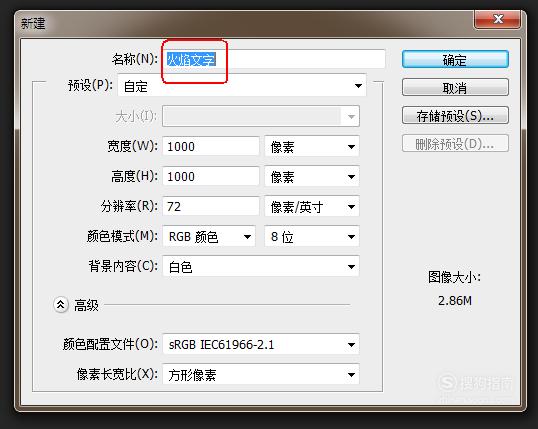Click the 名称 name input field
This screenshot has width=538, height=429.
click(x=274, y=59)
